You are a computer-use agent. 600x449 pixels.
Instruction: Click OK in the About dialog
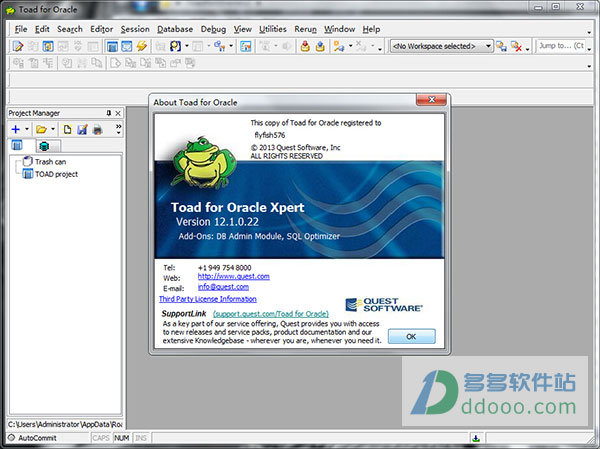(x=411, y=336)
